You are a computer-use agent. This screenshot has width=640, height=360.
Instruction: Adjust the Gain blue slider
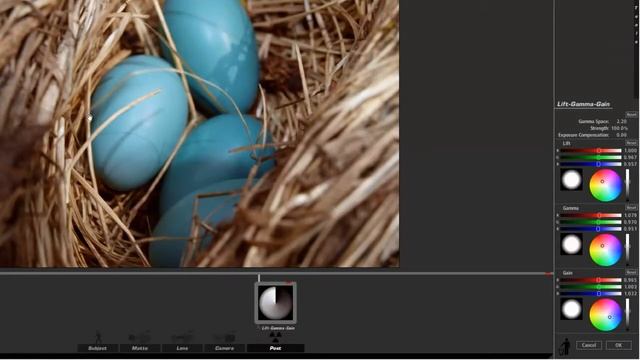[x=591, y=293]
